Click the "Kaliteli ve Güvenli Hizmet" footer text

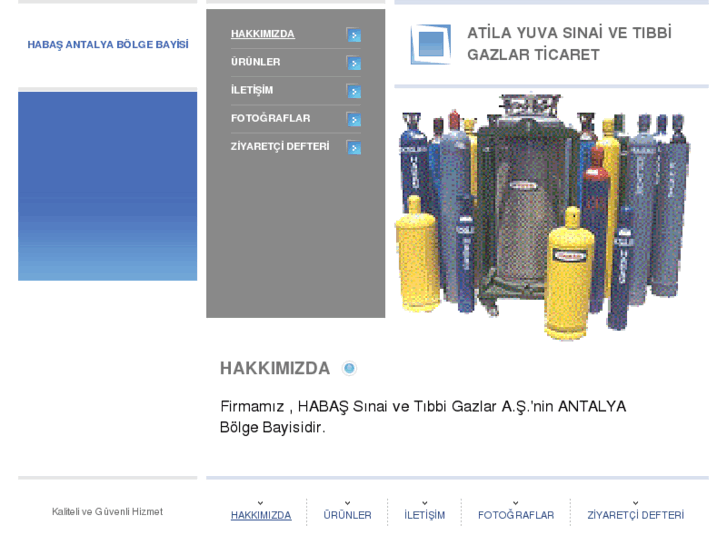pos(107,512)
